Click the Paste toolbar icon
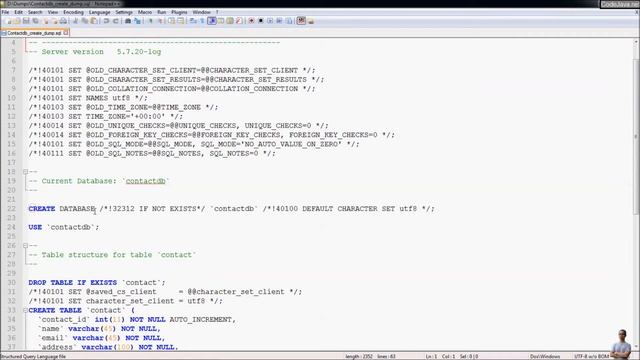Screen dimensions: 640x360 (94, 21)
